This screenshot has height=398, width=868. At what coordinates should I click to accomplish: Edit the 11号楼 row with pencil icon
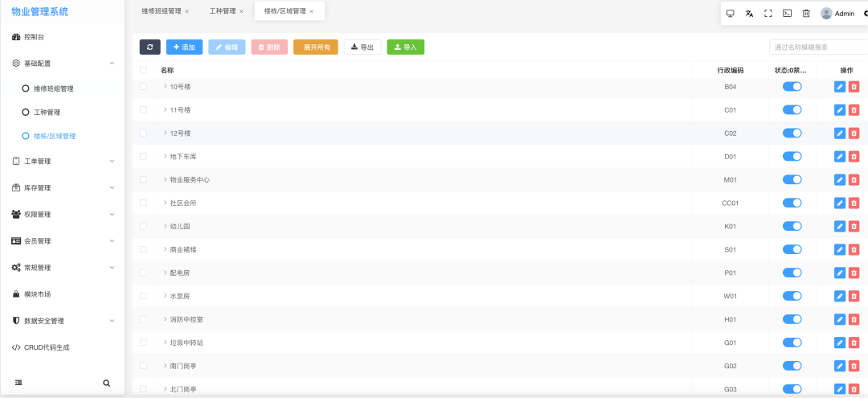840,110
